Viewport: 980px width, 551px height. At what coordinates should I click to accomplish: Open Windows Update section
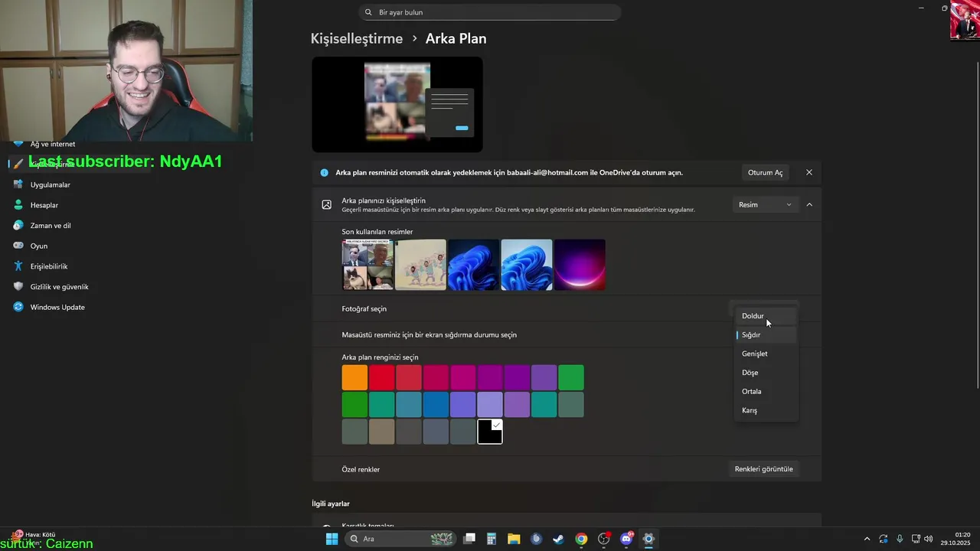click(x=57, y=307)
